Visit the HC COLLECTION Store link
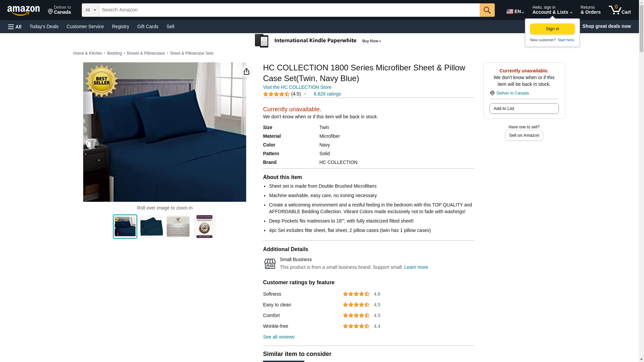 point(297,87)
